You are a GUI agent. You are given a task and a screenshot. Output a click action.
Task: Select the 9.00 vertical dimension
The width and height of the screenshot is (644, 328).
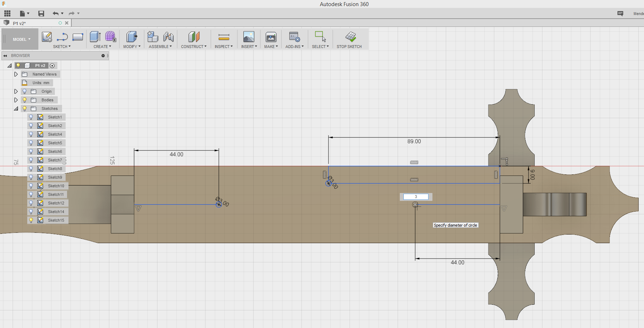tap(532, 174)
